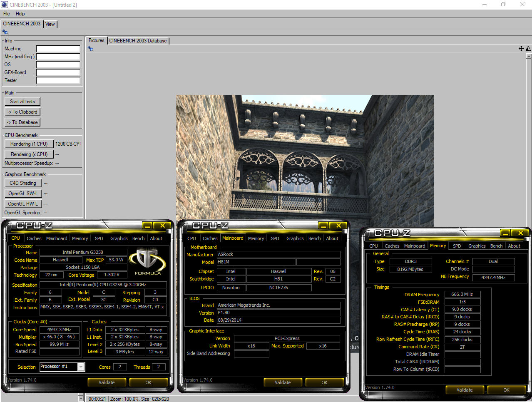Click Validate in the CPU-Z CPU window
Screen dimensions: 532x402
(107, 382)
